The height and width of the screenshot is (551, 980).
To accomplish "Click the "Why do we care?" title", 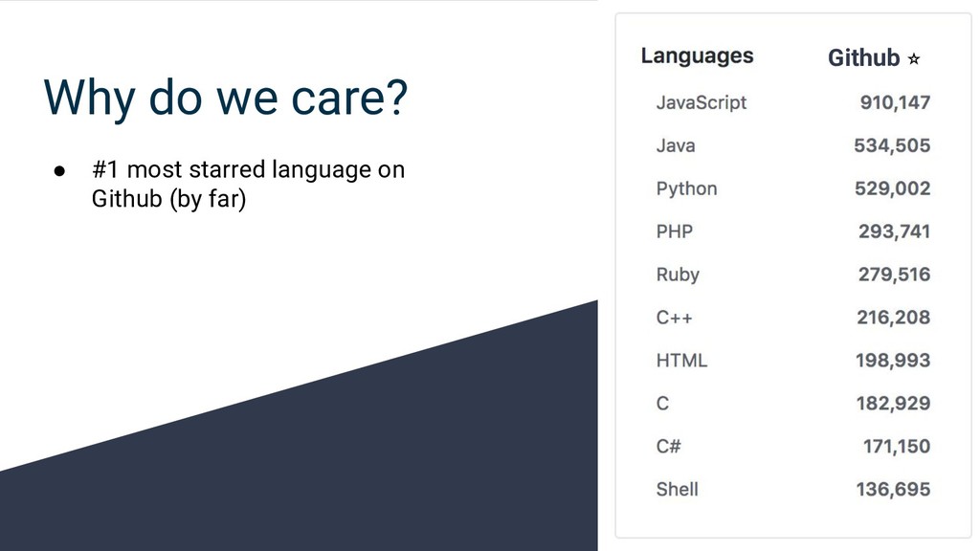I will 226,98.
